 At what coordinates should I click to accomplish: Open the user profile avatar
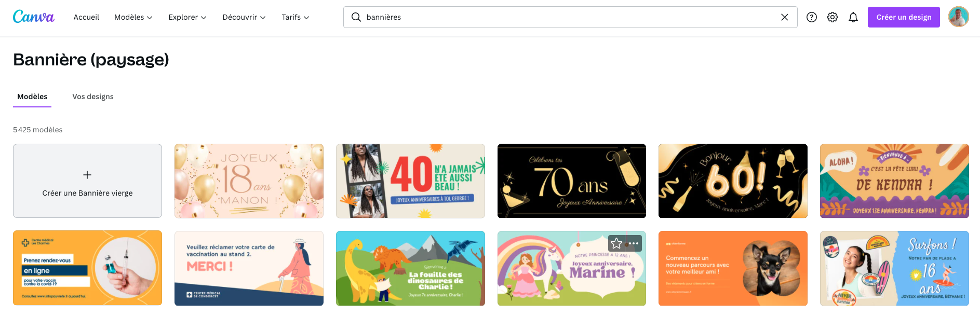(x=959, y=17)
